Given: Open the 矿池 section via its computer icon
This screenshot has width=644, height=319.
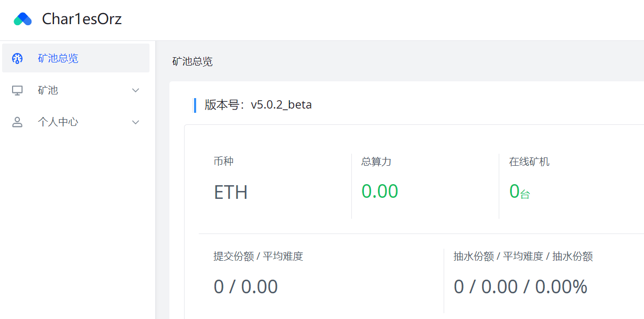Looking at the screenshot, I should [18, 90].
